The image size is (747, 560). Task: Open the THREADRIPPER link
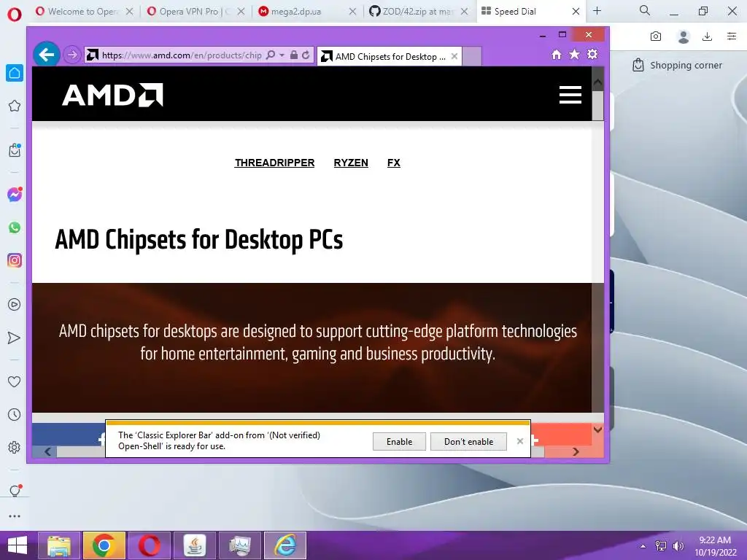pyautogui.click(x=274, y=163)
